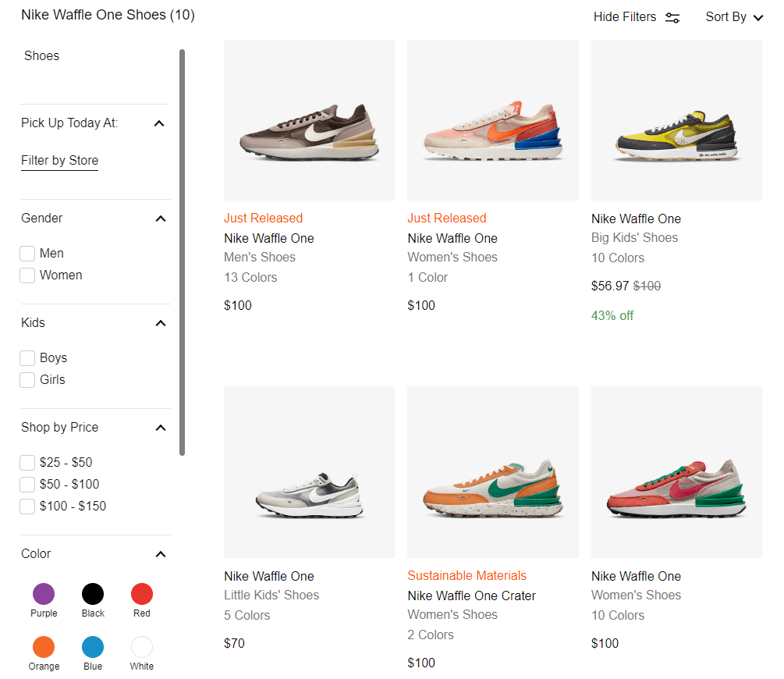Select the Orange color swatch

(x=44, y=647)
